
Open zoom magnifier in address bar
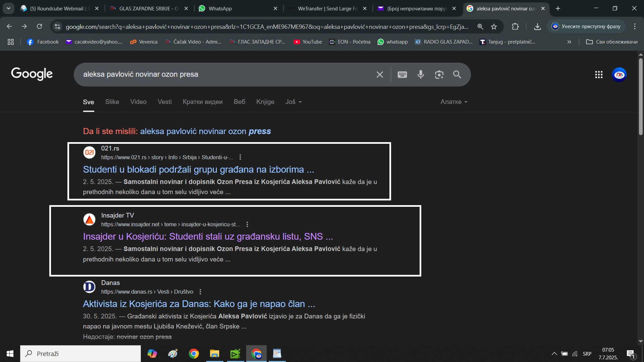click(480, 26)
